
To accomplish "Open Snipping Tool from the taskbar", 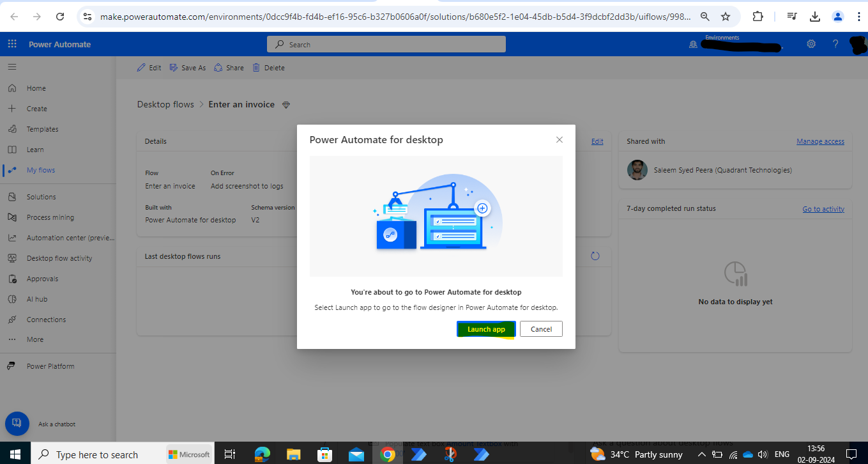I will (x=450, y=454).
